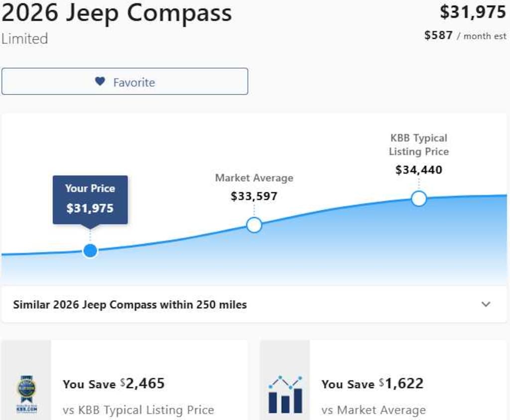Viewport: 510px width, 420px height.
Task: Select the Limited trim label
Action: click(23, 39)
